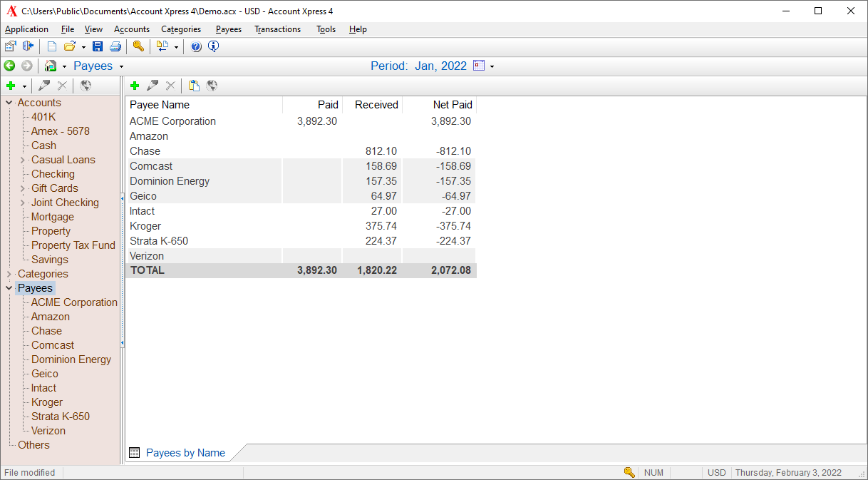Collapse the Accounts tree node
The width and height of the screenshot is (868, 480).
tap(9, 103)
